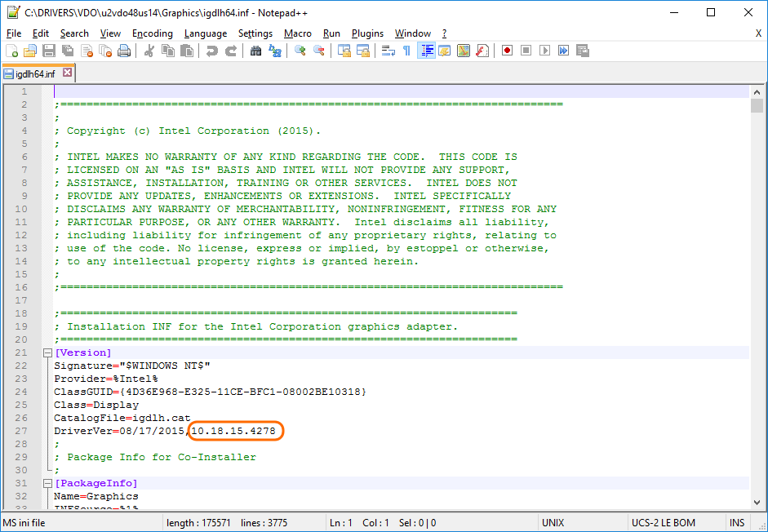This screenshot has height=532, width=768.
Task: Click the Run macro multiple times icon
Action: [x=563, y=51]
